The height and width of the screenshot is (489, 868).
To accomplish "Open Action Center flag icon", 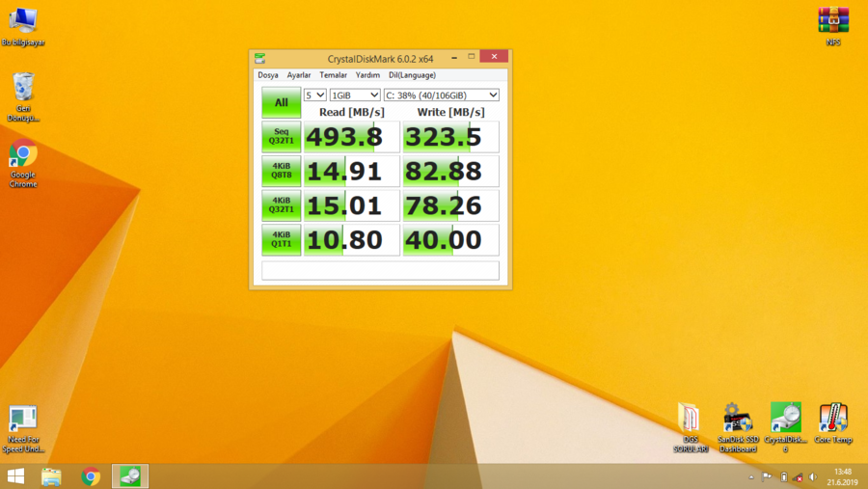I will click(767, 476).
